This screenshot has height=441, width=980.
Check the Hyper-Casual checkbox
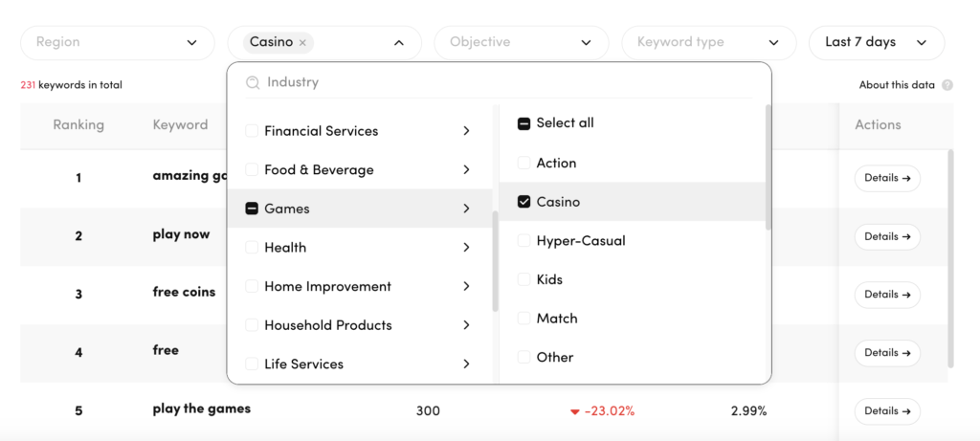point(523,241)
